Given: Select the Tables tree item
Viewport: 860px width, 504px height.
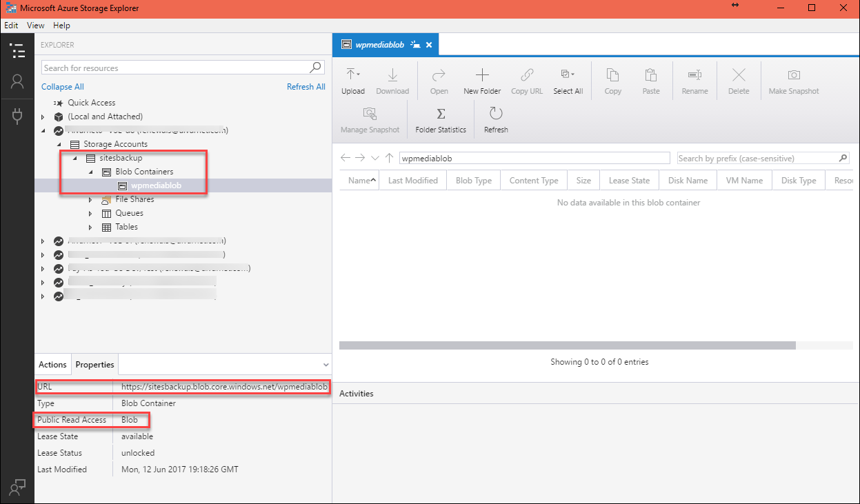Looking at the screenshot, I should coord(126,227).
